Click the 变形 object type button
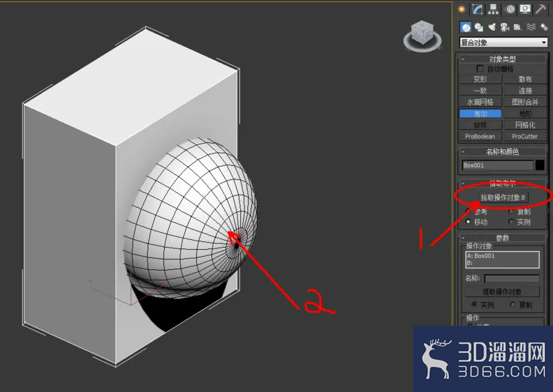The height and width of the screenshot is (392, 553). 480,80
